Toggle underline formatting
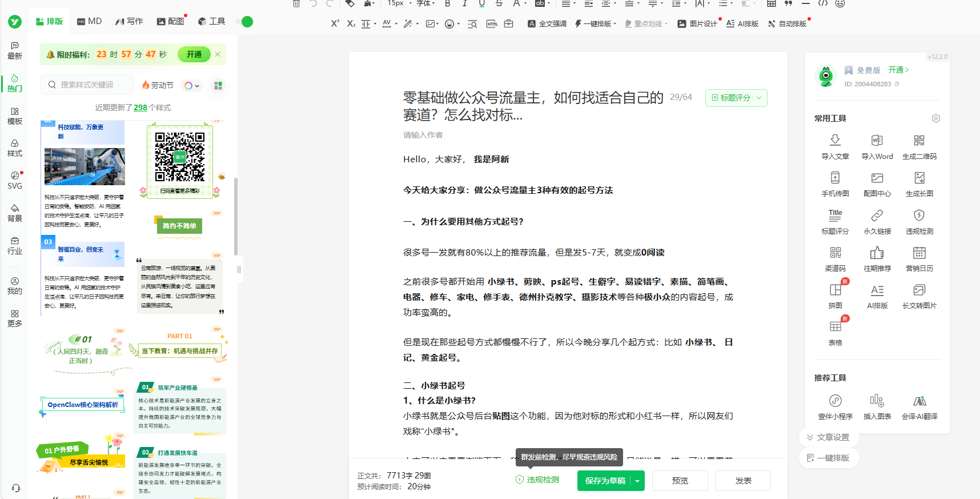This screenshot has height=499, width=980. (482, 3)
